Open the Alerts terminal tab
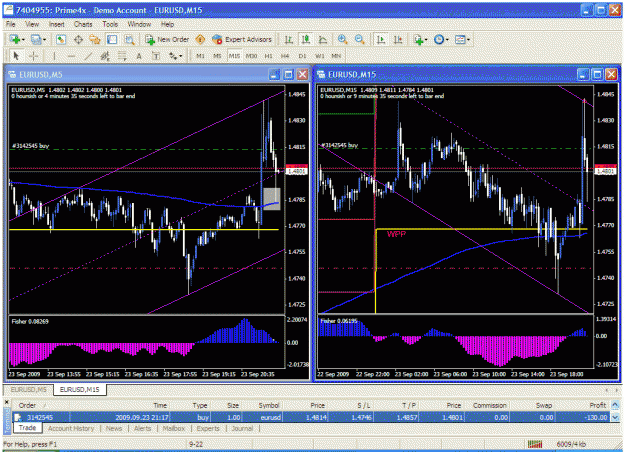625x452 pixels. [x=143, y=428]
